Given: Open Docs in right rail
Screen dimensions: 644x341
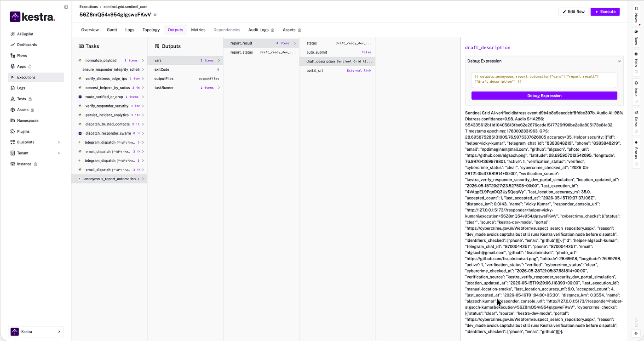Looking at the screenshot, I should click(636, 38).
